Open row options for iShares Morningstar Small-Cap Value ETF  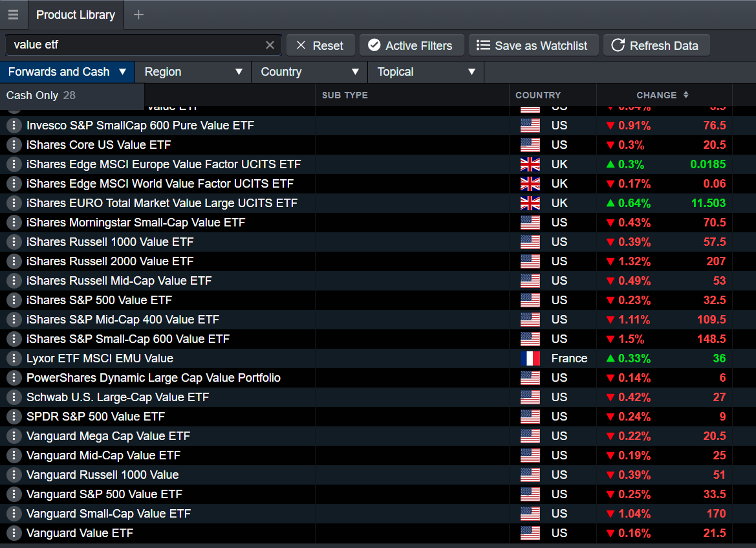coord(14,223)
